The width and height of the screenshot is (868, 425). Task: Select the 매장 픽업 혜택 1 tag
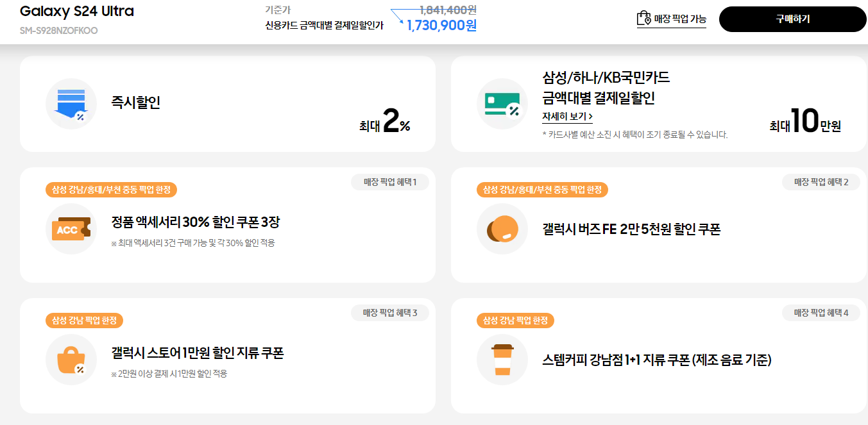point(390,182)
